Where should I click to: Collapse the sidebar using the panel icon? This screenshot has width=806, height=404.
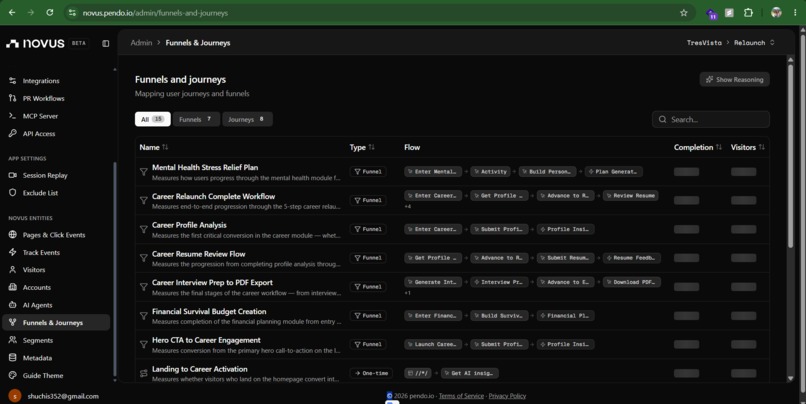[105, 44]
